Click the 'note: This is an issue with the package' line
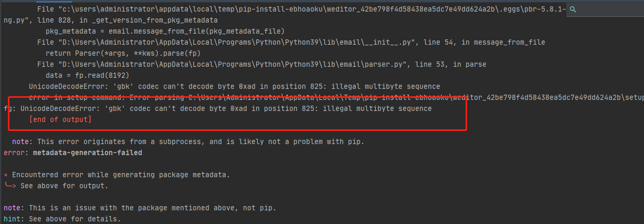Screen dimensions: 644x224 [140, 208]
